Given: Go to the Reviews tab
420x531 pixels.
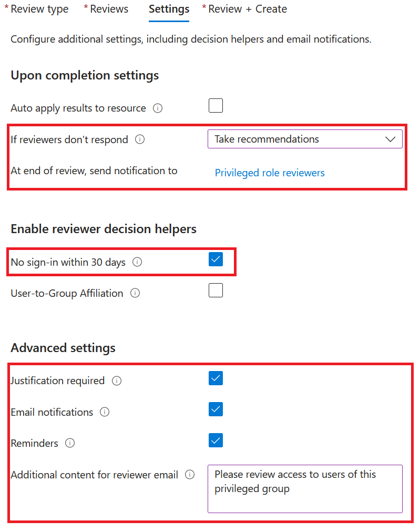Looking at the screenshot, I should pyautogui.click(x=109, y=9).
